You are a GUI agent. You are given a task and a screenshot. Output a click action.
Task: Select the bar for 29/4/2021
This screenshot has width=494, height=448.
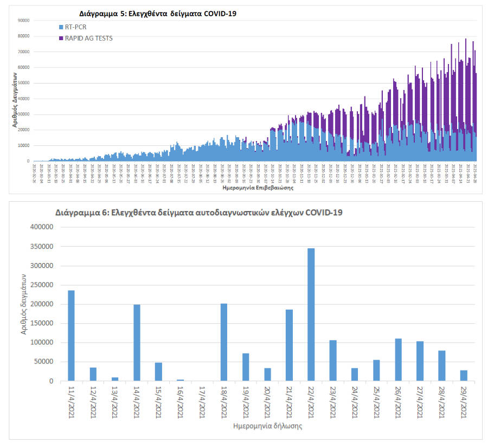coord(464,375)
